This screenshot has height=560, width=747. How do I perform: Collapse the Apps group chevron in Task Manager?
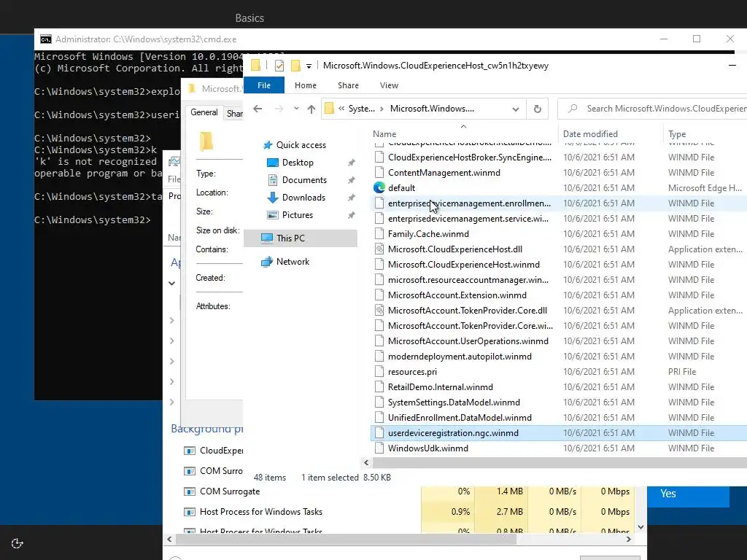pyautogui.click(x=172, y=284)
